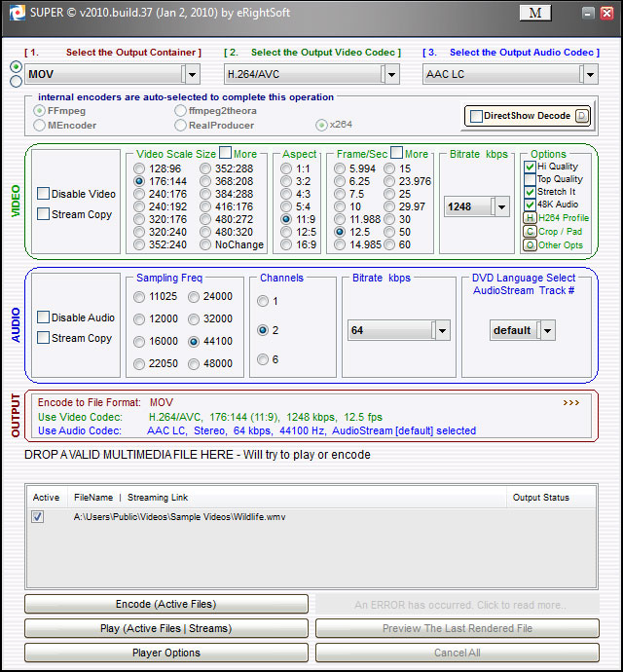Check the audio Stream Copy box

click(44, 338)
